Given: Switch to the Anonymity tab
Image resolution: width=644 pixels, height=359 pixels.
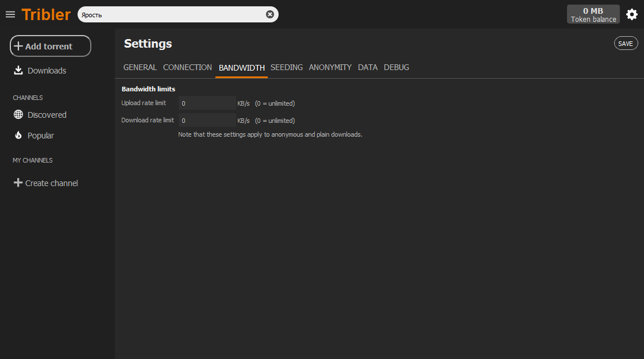Looking at the screenshot, I should click(330, 67).
